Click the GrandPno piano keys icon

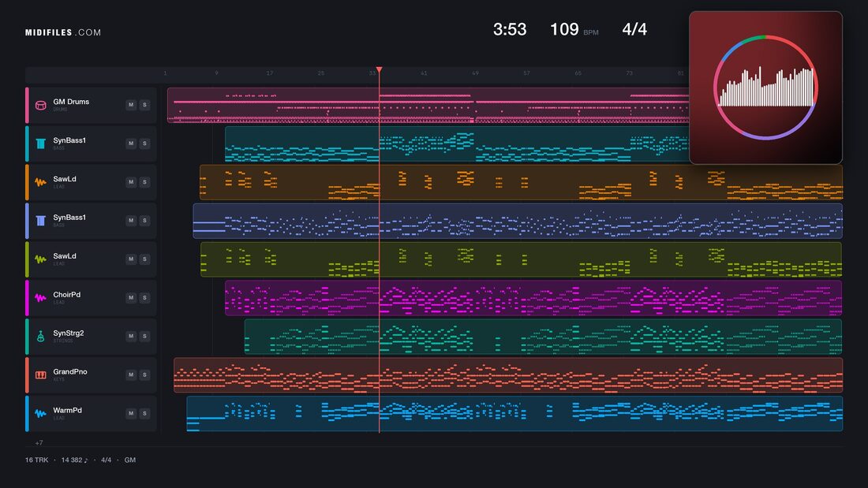40,375
